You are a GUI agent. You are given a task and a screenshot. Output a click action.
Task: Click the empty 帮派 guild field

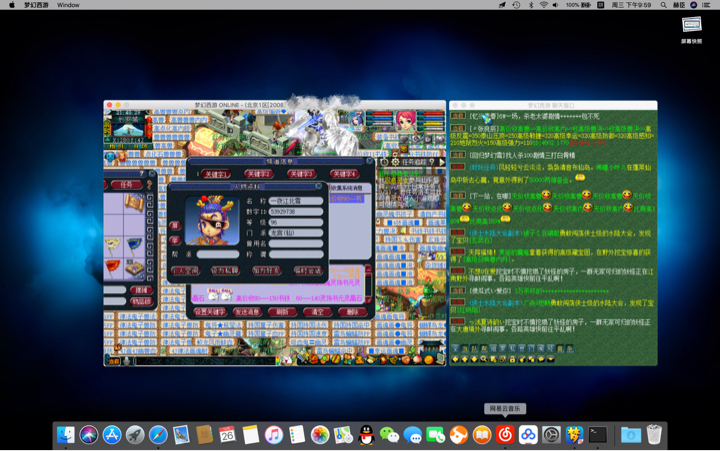218,254
